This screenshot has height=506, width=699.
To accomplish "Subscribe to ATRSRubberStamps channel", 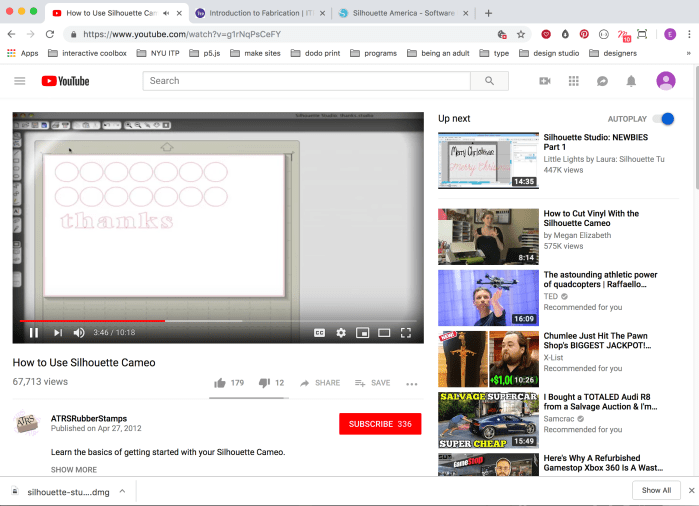I will (x=380, y=424).
